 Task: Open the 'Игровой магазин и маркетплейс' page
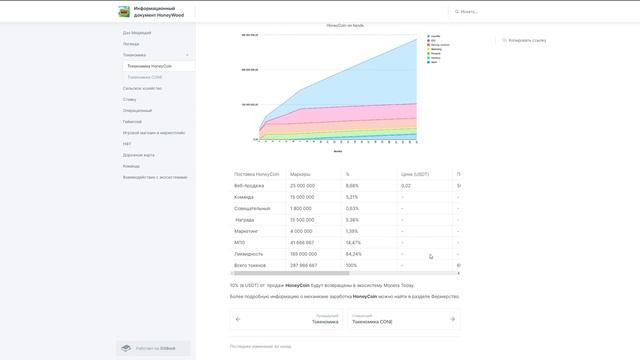tap(154, 133)
